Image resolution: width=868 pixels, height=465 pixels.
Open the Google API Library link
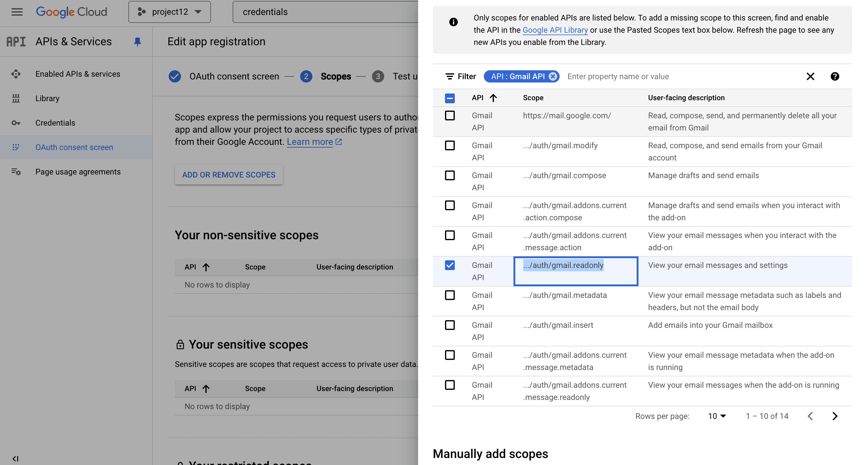pyautogui.click(x=555, y=30)
